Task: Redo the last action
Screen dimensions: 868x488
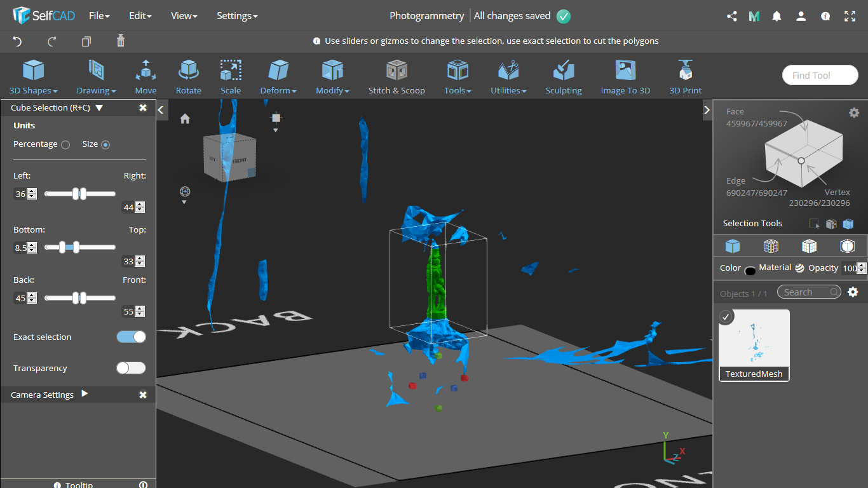Action: [x=52, y=41]
